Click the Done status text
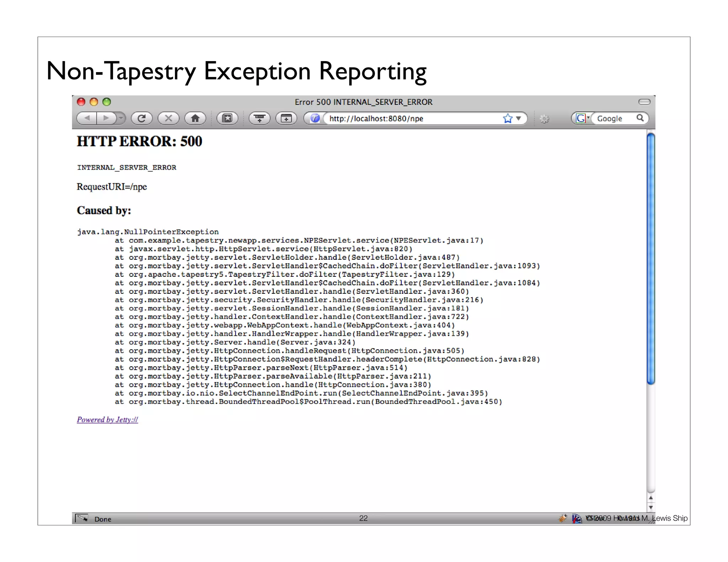 click(x=103, y=519)
